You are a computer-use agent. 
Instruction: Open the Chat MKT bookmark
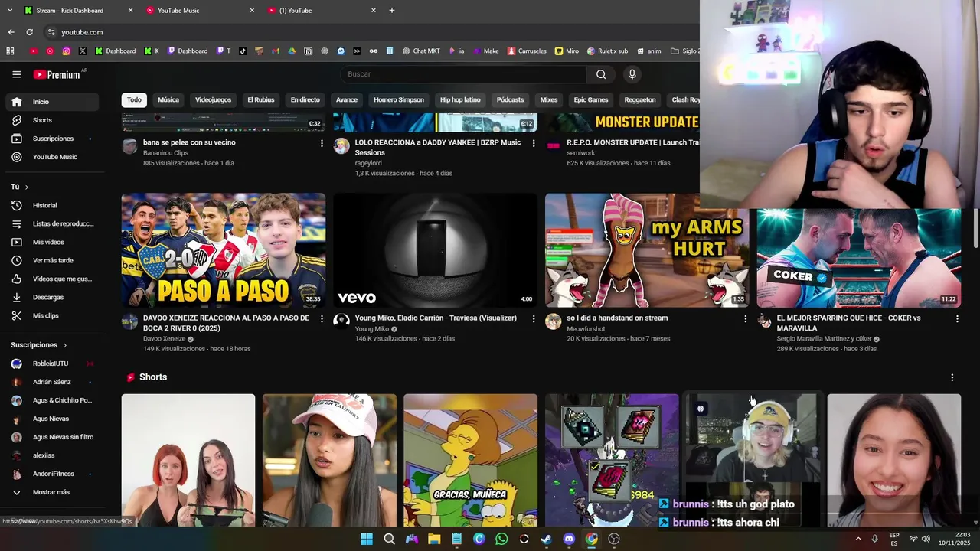pyautogui.click(x=421, y=51)
